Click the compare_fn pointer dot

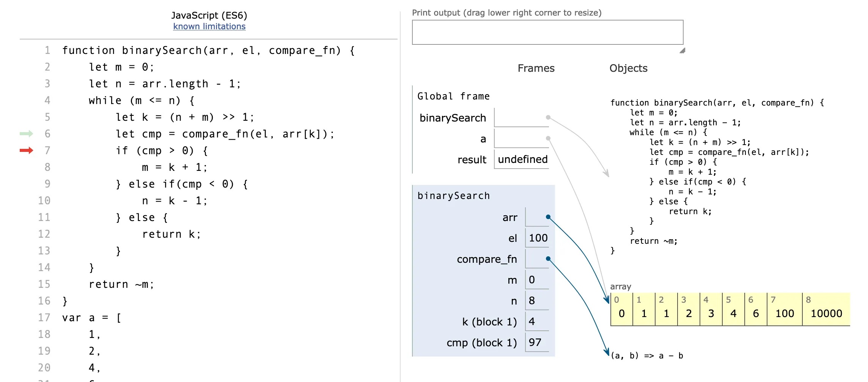[x=548, y=259]
